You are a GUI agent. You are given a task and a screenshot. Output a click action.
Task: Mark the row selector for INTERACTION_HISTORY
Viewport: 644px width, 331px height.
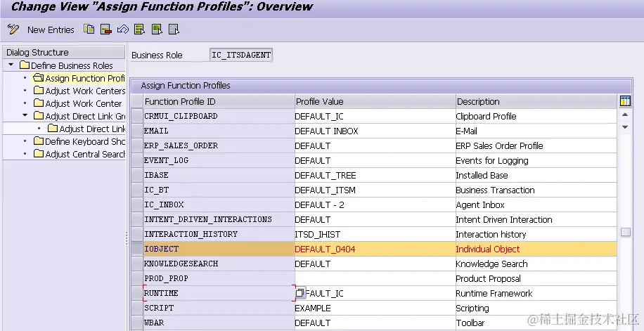137,235
